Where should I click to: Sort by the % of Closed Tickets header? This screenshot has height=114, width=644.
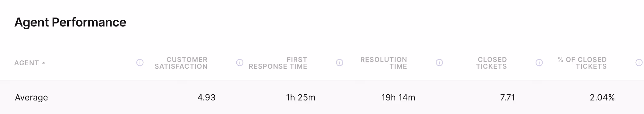(x=582, y=63)
